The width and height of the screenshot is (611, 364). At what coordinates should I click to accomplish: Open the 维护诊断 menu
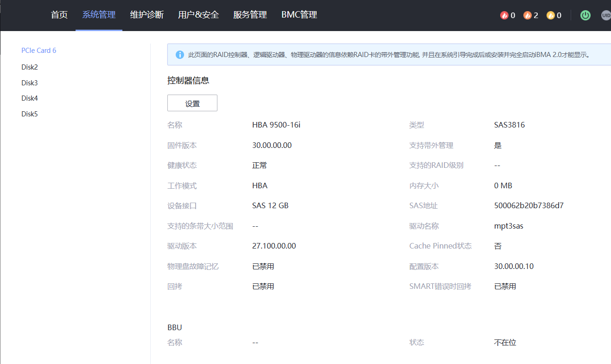click(146, 14)
